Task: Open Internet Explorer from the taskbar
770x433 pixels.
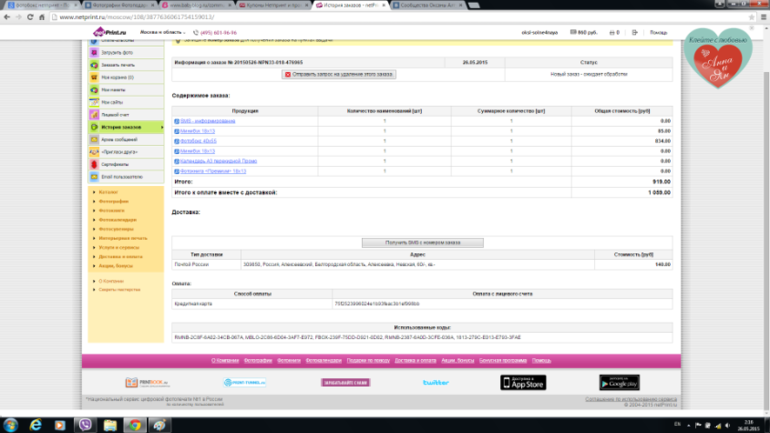Action: 35,424
